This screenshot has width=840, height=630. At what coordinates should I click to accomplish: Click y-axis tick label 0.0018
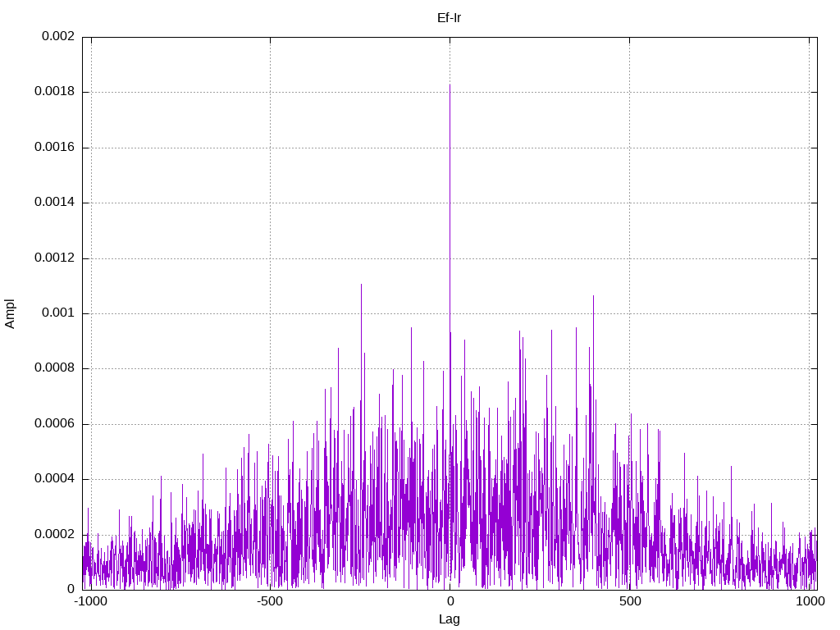(55, 92)
